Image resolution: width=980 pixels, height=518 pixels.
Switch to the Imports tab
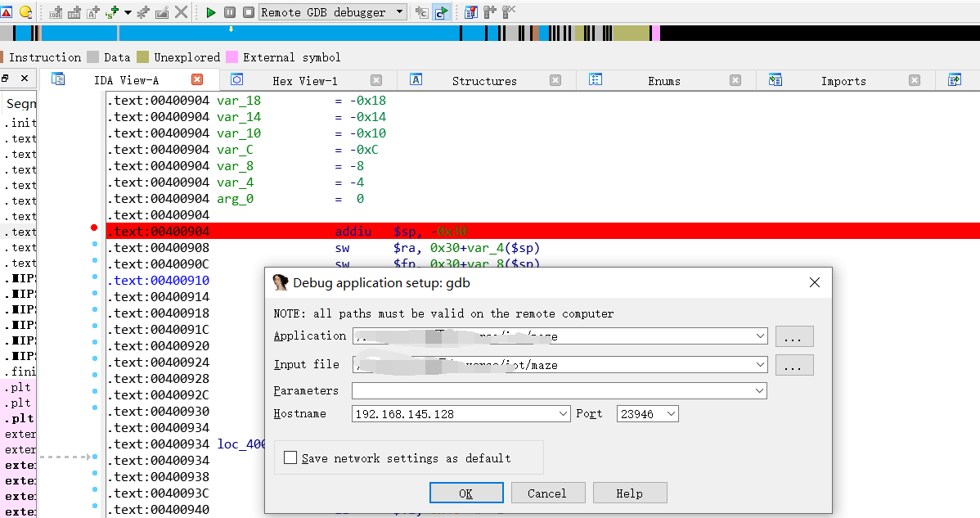pos(843,80)
